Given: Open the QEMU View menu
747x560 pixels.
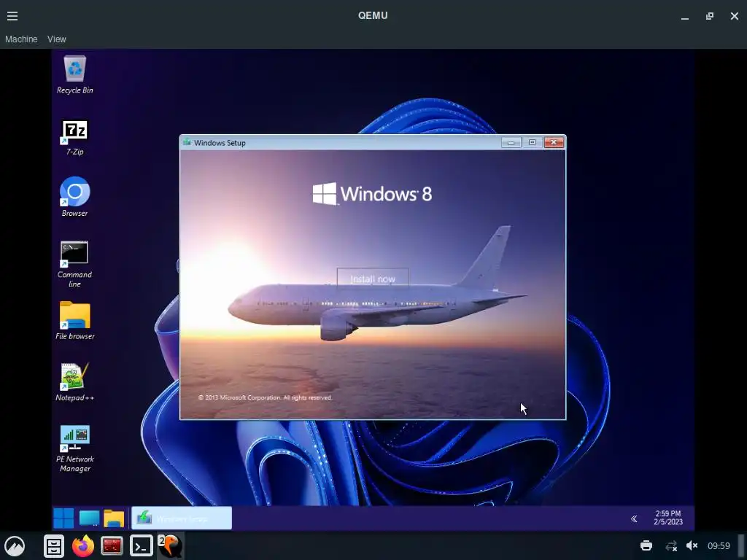Looking at the screenshot, I should 57,39.
